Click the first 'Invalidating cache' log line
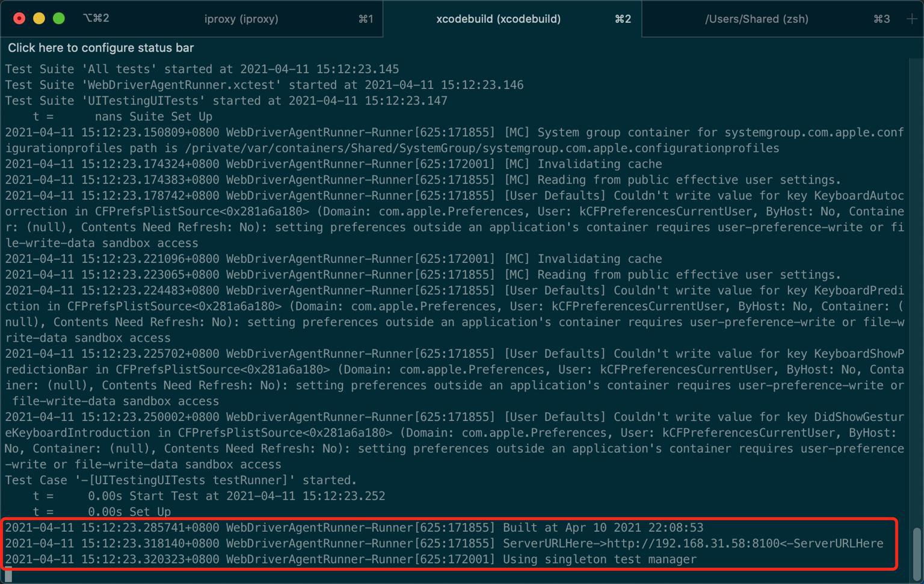Viewport: 924px width, 584px height. point(333,164)
